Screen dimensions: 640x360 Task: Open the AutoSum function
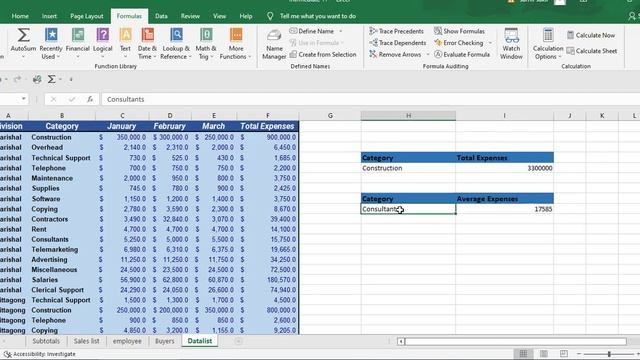23,44
